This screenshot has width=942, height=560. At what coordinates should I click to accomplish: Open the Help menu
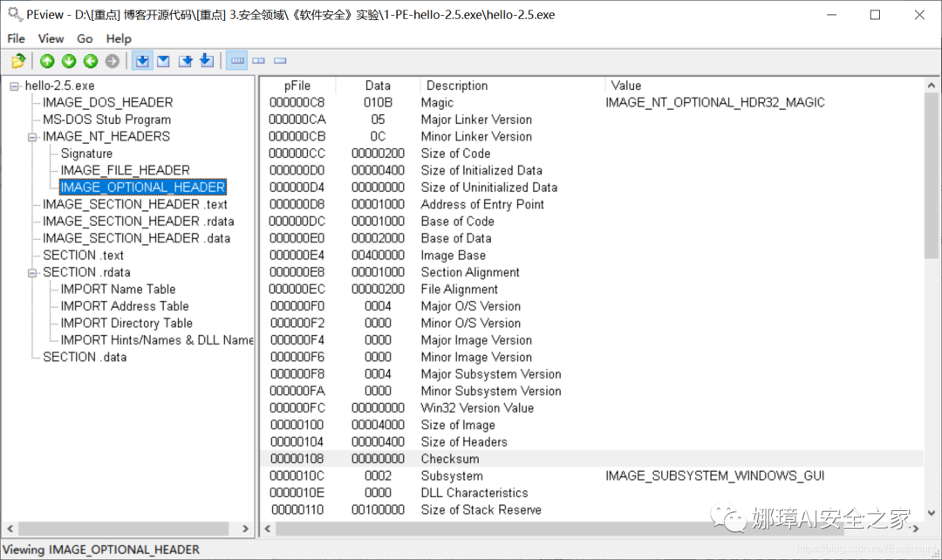[119, 38]
